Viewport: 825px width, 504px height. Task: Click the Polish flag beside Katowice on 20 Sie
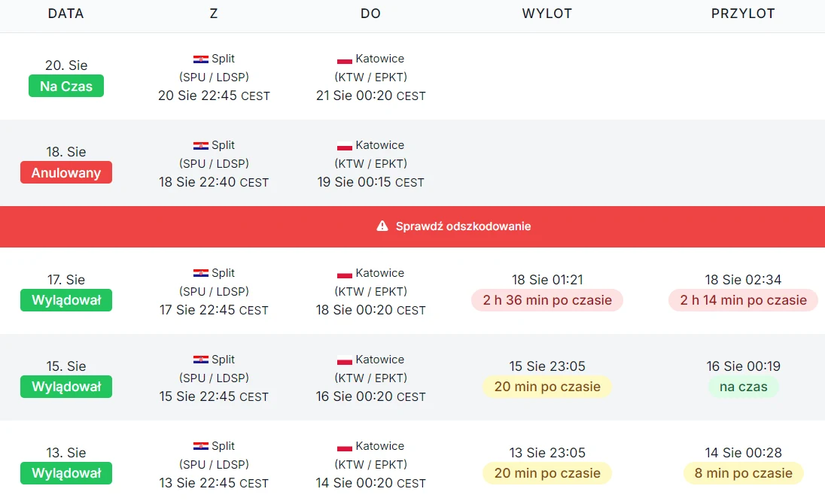[x=344, y=58]
